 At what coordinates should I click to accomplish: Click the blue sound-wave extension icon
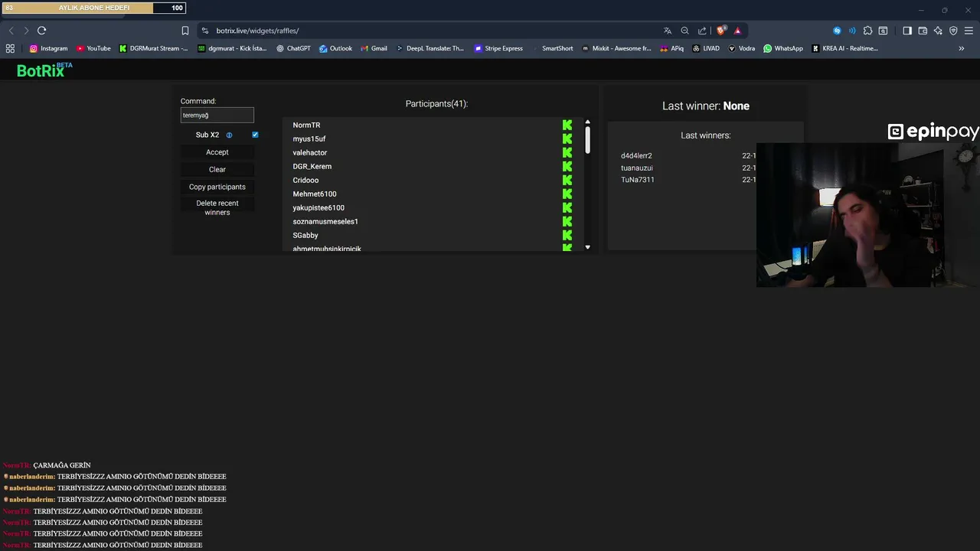(x=852, y=31)
